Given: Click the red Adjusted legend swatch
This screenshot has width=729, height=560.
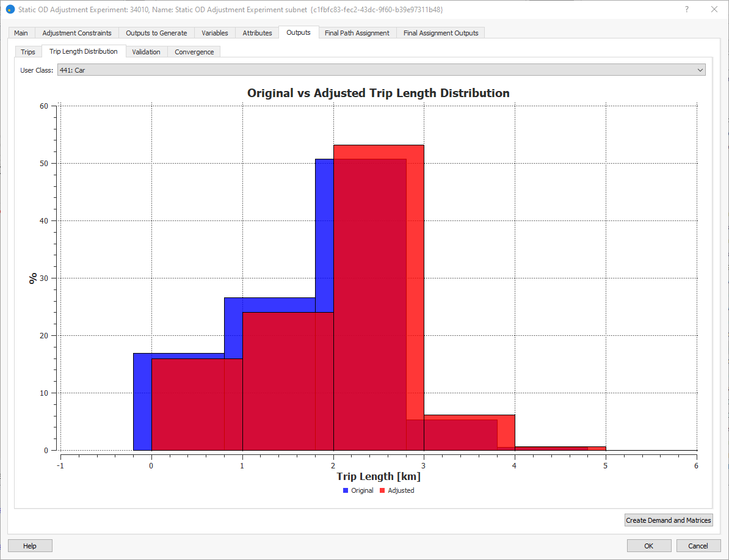Looking at the screenshot, I should click(x=382, y=490).
